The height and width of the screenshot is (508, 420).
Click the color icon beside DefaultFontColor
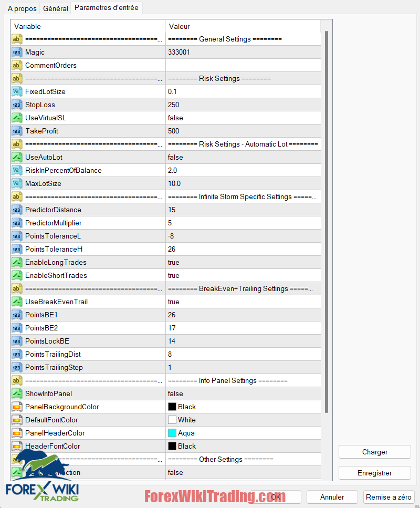click(x=17, y=420)
